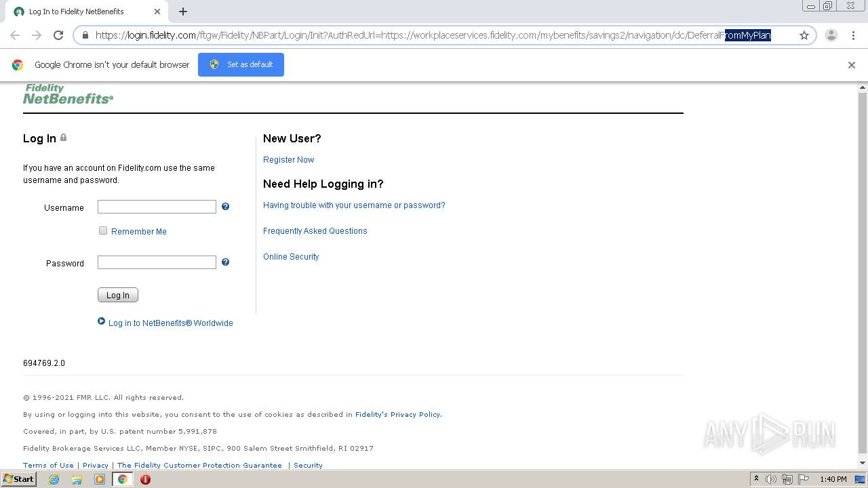Viewport: 868px width, 488px height.
Task: Open the Chrome profile avatar
Action: pos(831,35)
